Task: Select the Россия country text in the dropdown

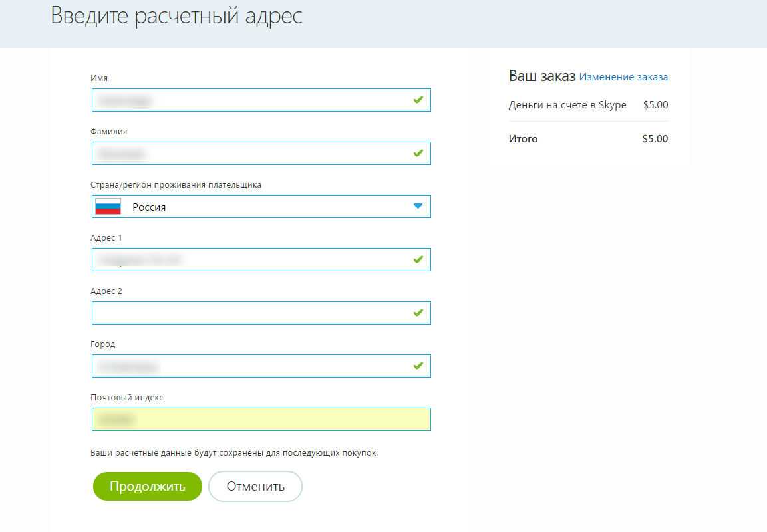Action: tap(149, 207)
